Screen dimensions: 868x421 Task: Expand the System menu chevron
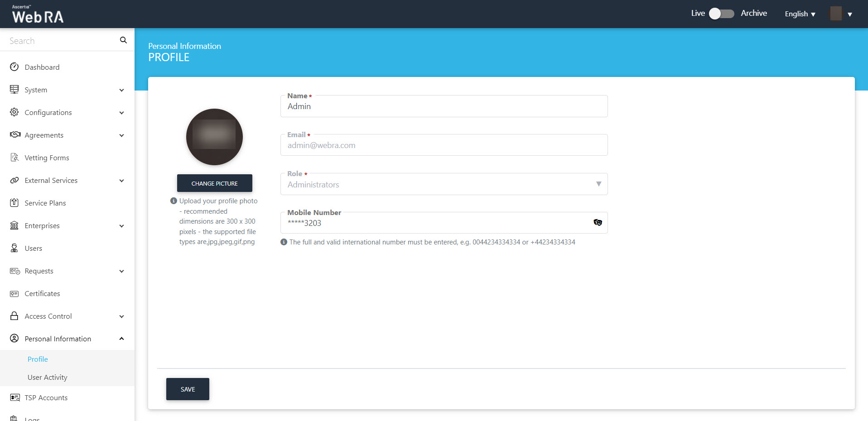tap(121, 90)
